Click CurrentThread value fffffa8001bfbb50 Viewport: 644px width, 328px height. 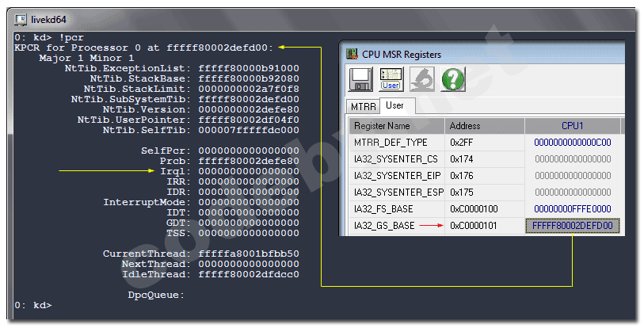pyautogui.click(x=249, y=254)
